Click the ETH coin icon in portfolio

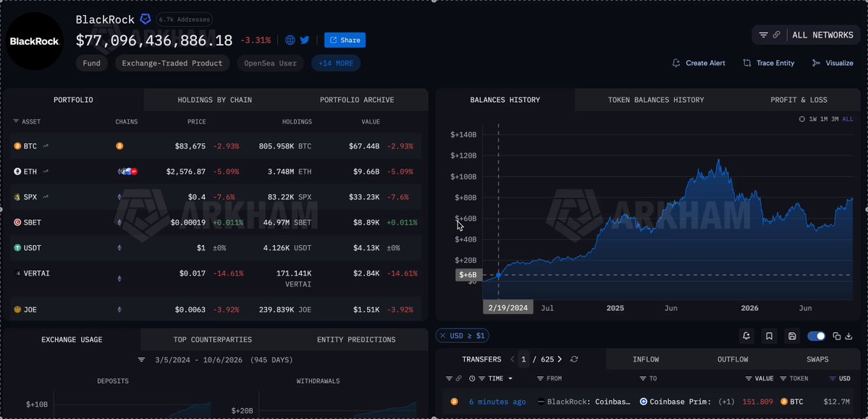[x=17, y=172]
